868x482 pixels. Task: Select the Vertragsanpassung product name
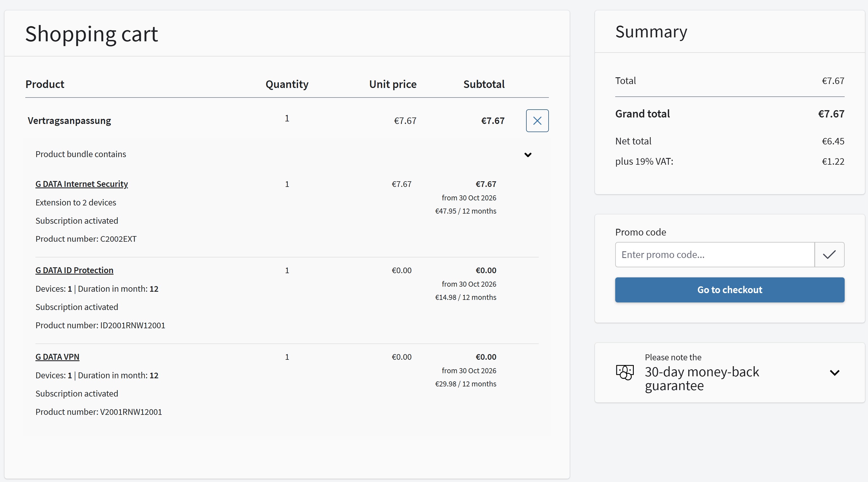69,121
